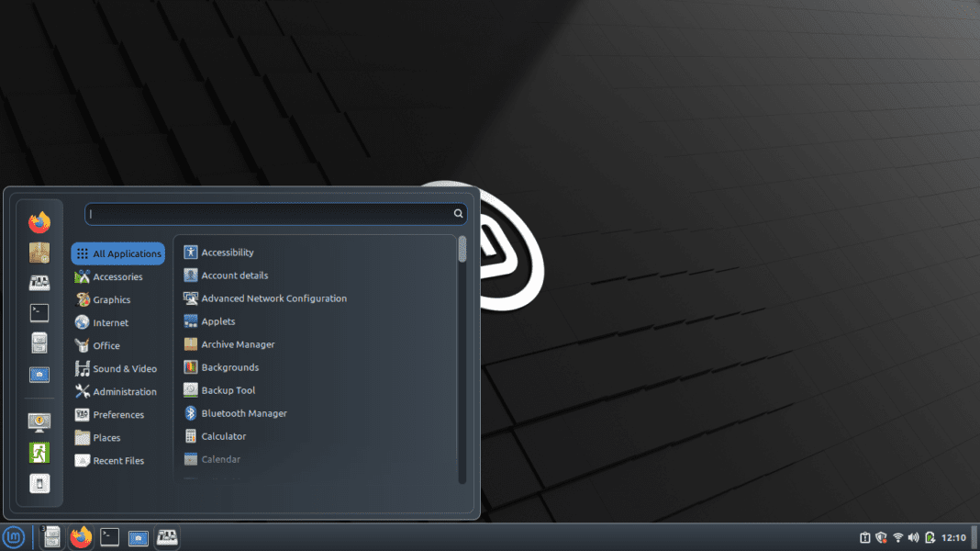Log out via the green exit icon
Image resolution: width=980 pixels, height=551 pixels.
click(39, 452)
